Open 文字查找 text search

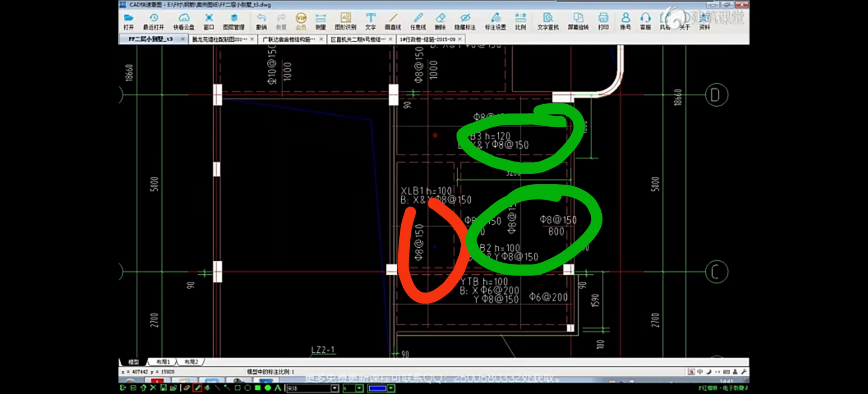pos(548,22)
